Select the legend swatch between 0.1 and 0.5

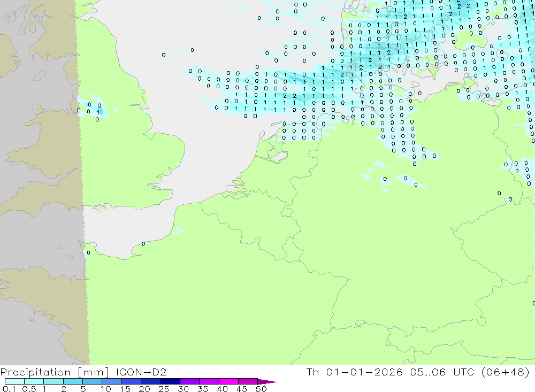[x=14, y=381]
